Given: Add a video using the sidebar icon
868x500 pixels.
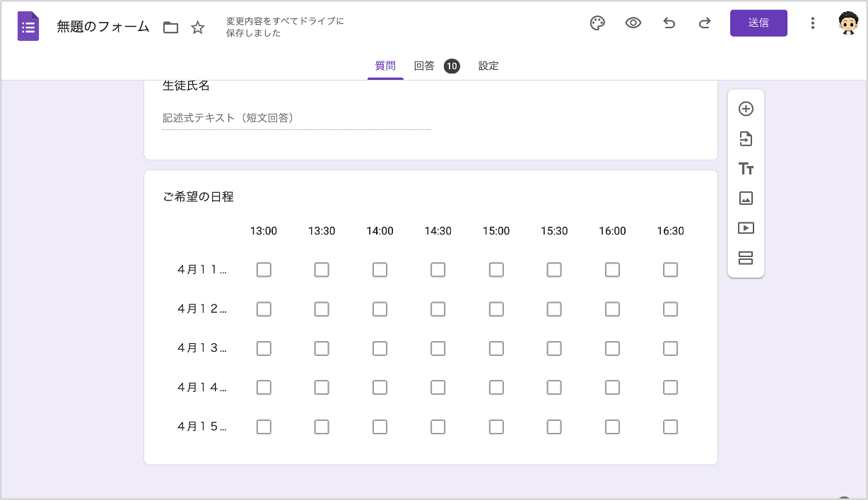Looking at the screenshot, I should click(746, 228).
